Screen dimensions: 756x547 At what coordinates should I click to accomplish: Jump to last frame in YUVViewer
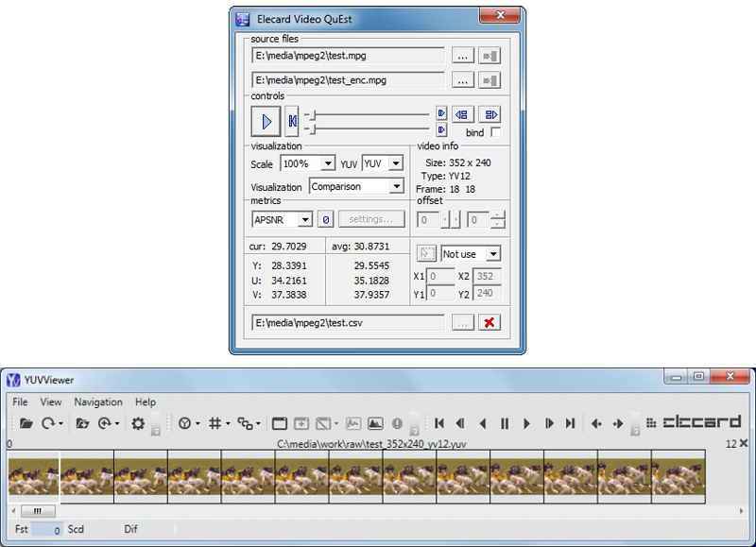[x=571, y=423]
